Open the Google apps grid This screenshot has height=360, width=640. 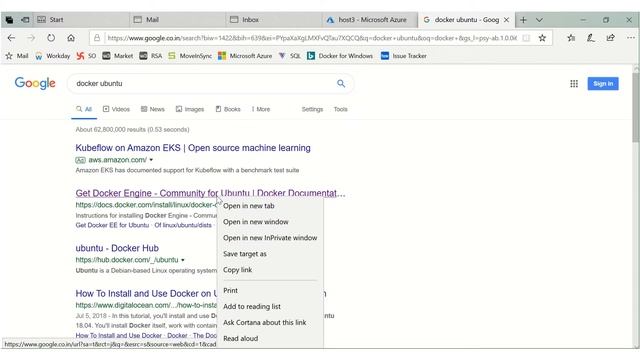coord(574,84)
